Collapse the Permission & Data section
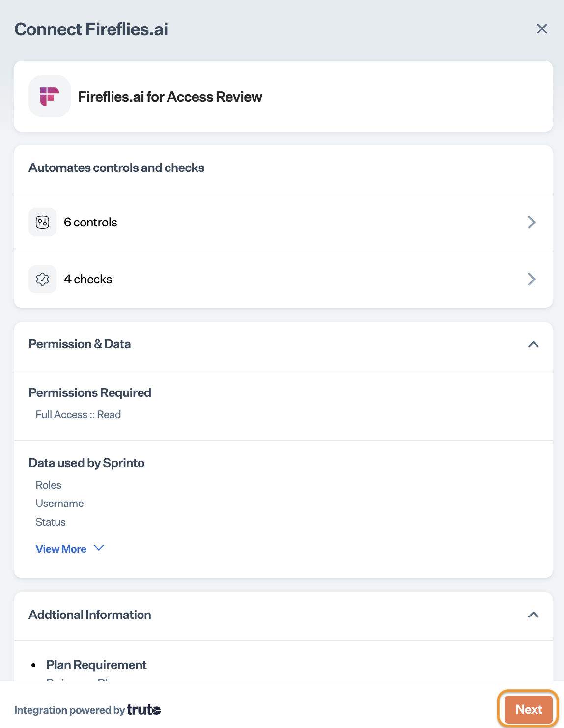 [534, 344]
